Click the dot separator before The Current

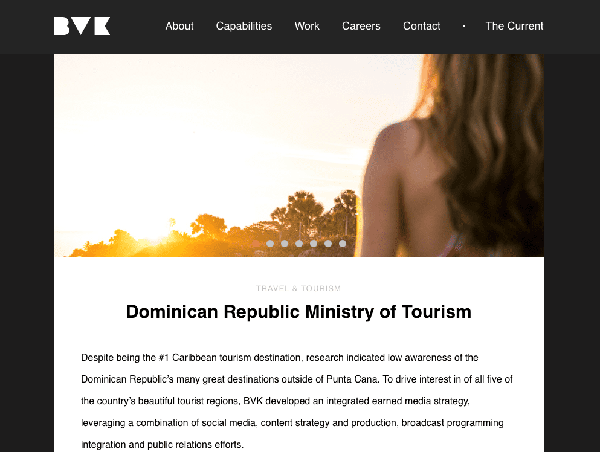coord(464,26)
